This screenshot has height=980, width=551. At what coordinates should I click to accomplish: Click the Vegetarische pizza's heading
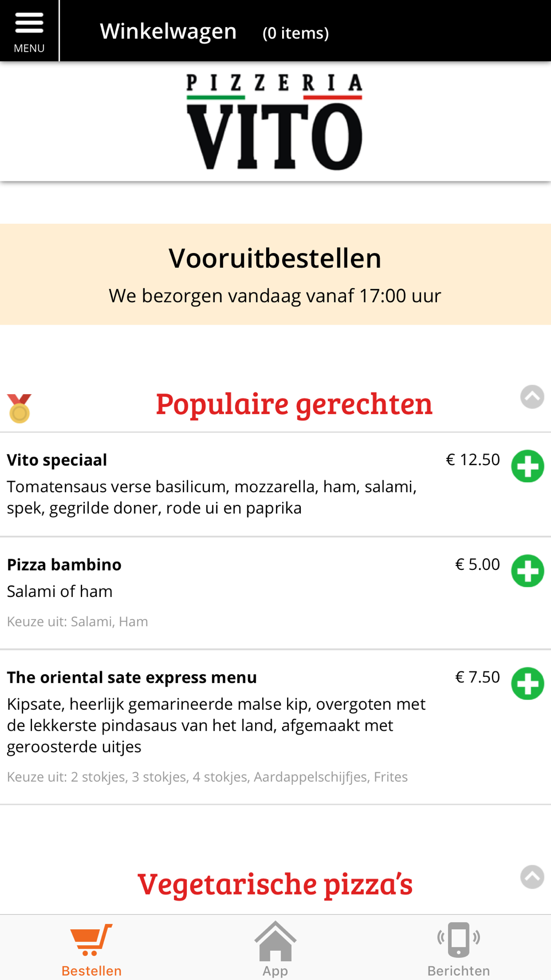(275, 884)
